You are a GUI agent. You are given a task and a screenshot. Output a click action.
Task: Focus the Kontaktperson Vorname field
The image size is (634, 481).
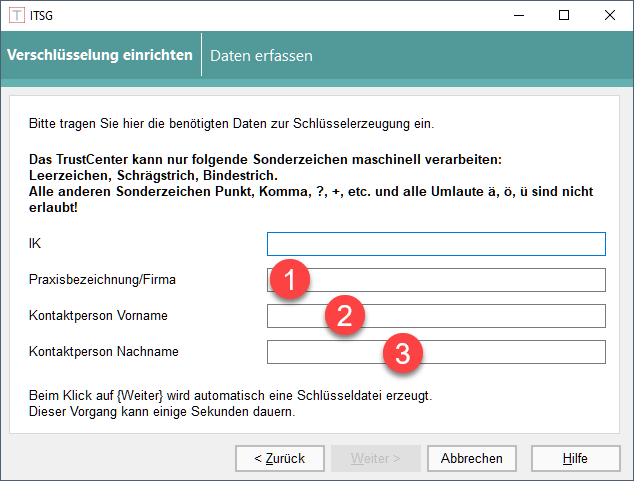(x=480, y=316)
